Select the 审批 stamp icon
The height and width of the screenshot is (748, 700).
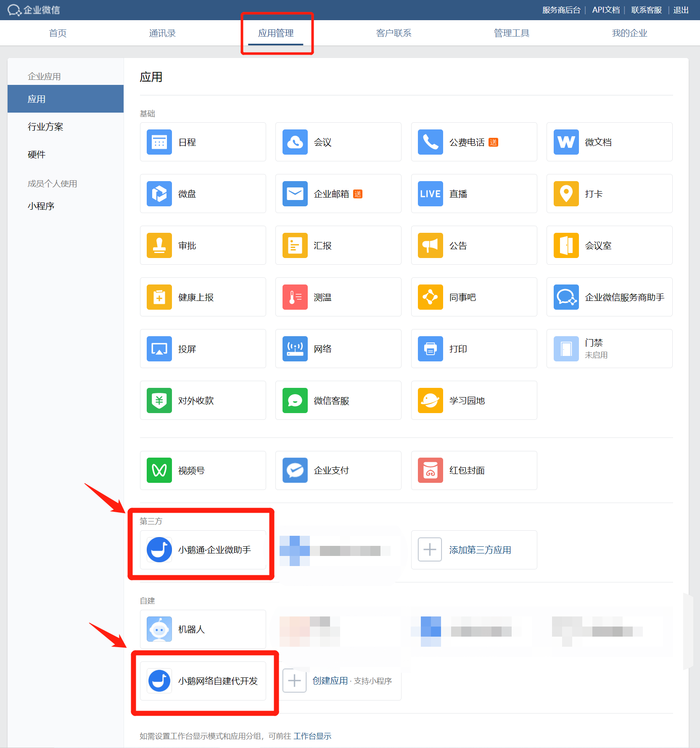159,245
